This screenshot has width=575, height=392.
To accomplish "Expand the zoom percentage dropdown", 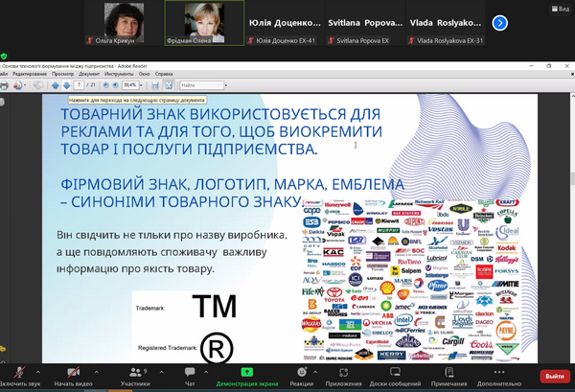I will pyautogui.click(x=141, y=84).
